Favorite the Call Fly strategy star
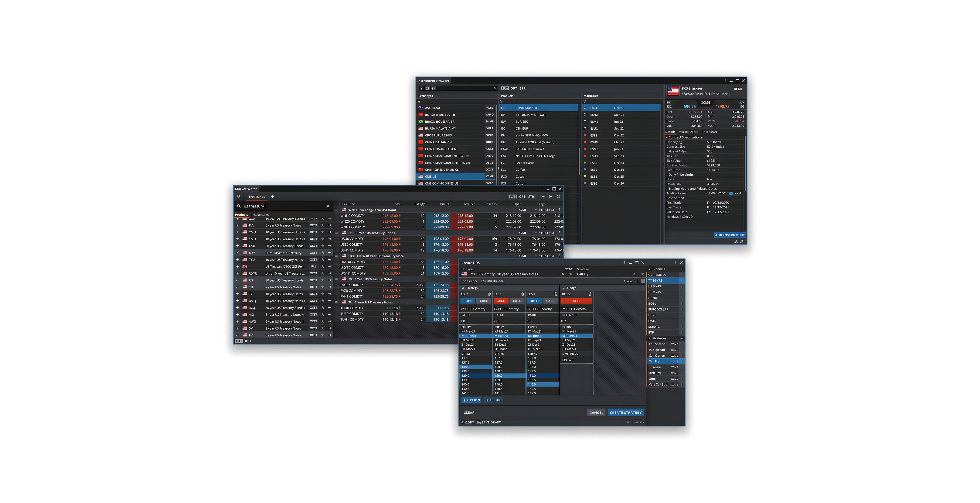980x503 pixels. (642, 274)
